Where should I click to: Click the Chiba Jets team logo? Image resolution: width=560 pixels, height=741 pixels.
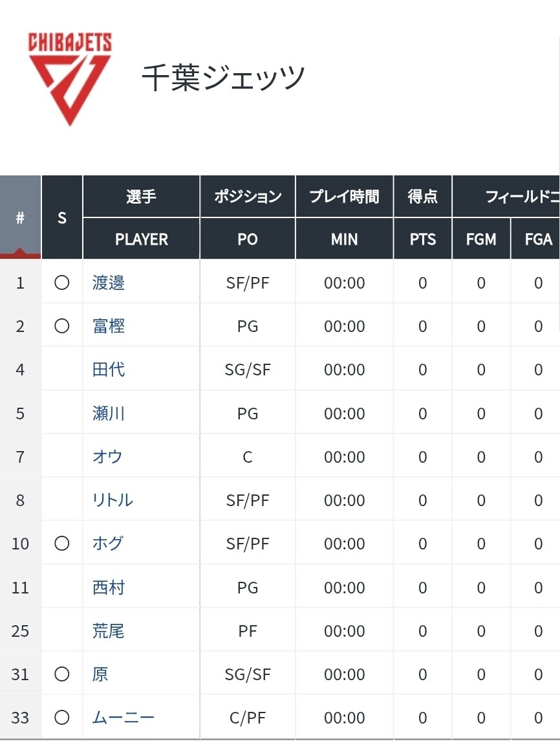pyautogui.click(x=70, y=78)
